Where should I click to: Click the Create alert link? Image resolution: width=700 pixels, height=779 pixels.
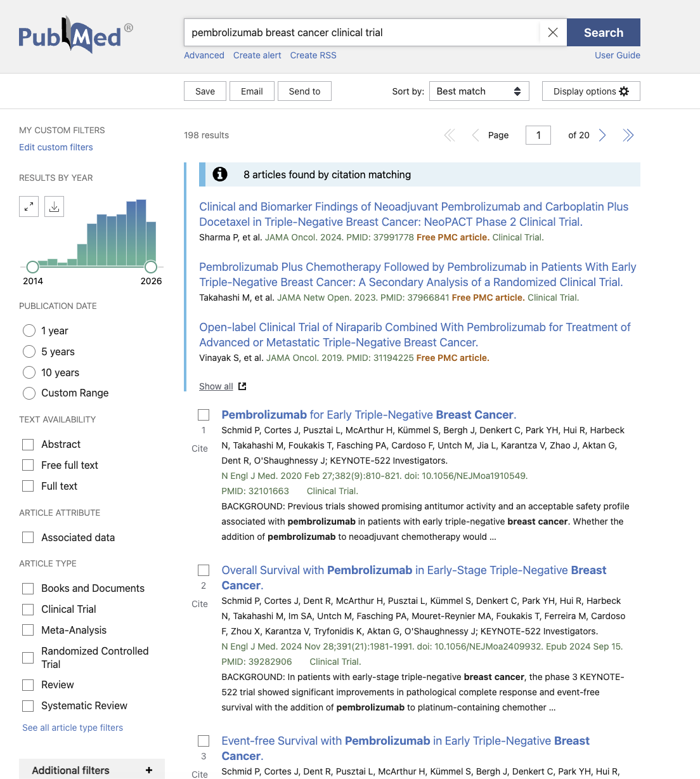tap(257, 55)
